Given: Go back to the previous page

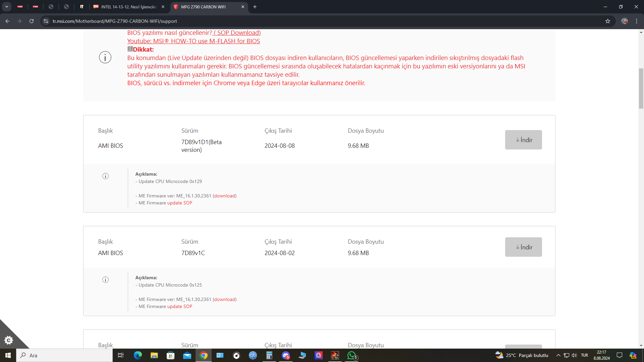Looking at the screenshot, I should point(7,21).
